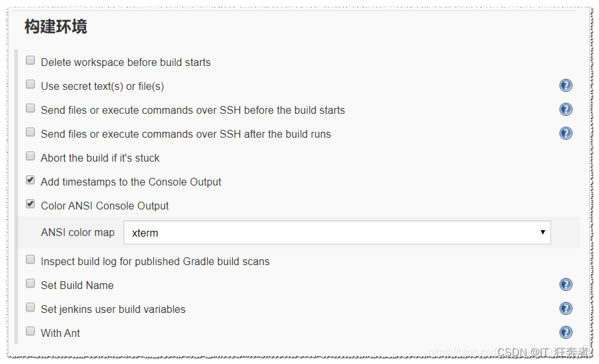Enable Inspect build log for Gradle build scans
Viewport: 599px width, 364px height.
[30, 260]
